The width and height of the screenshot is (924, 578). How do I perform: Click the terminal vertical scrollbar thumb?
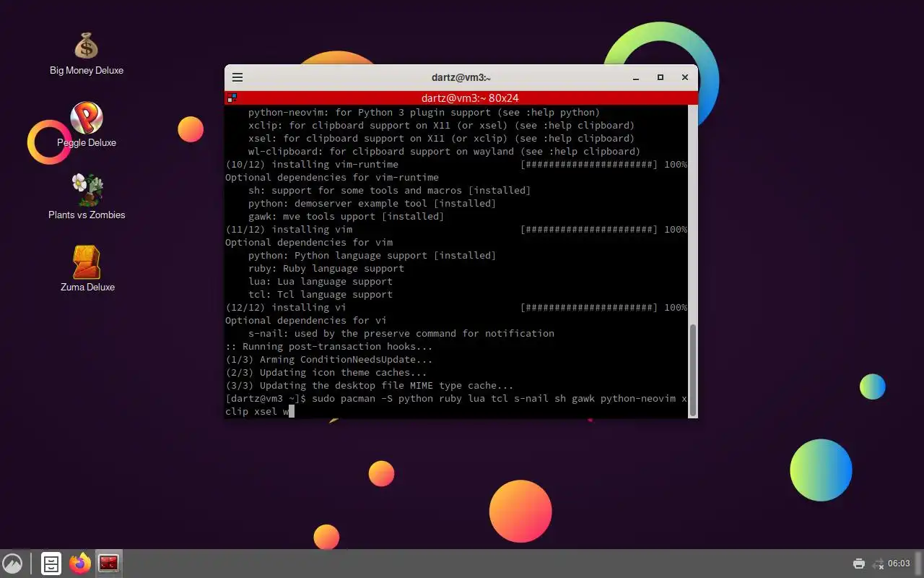[x=694, y=369]
